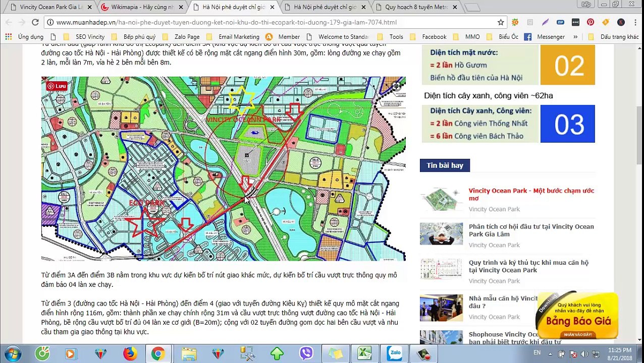Viewport: 644px width, 363px height.
Task: Open Windows Explorer from taskbar
Action: click(x=189, y=353)
